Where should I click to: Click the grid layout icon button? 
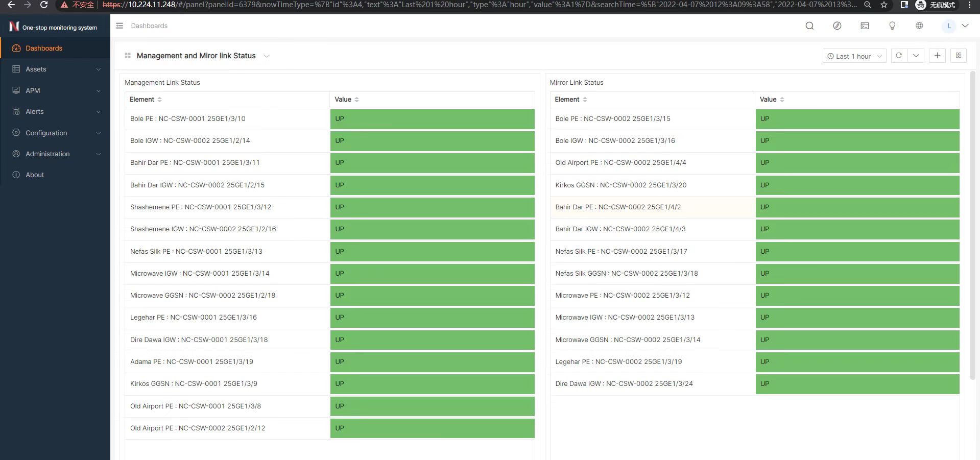959,56
